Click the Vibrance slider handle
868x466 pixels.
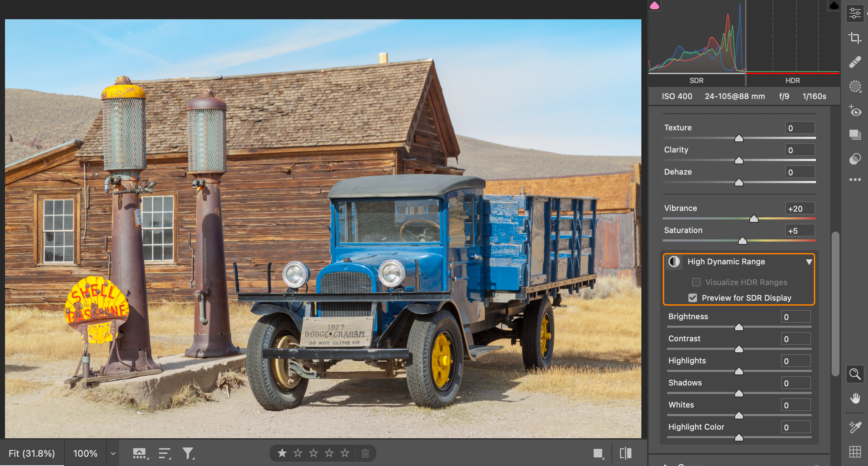754,219
